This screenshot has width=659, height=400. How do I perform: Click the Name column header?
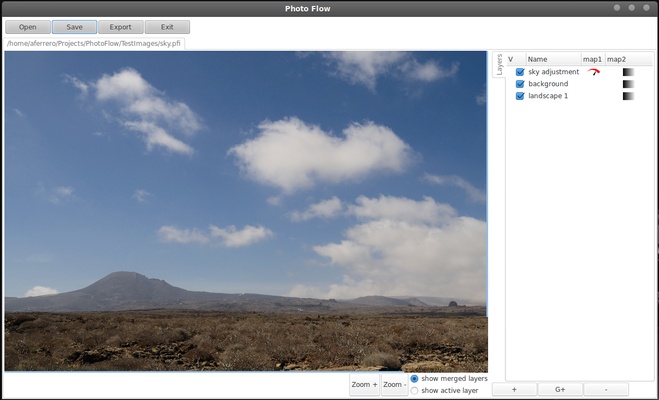(554, 59)
